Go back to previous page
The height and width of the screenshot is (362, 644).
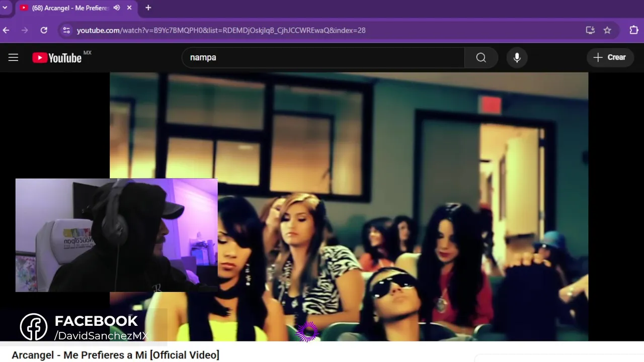pyautogui.click(x=6, y=30)
